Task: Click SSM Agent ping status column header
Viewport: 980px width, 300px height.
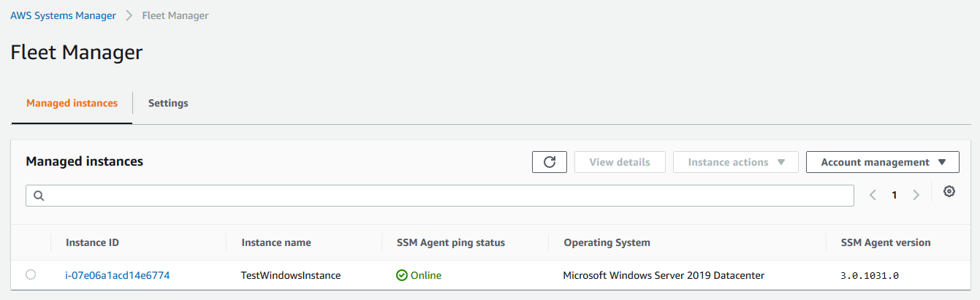Action: click(451, 242)
